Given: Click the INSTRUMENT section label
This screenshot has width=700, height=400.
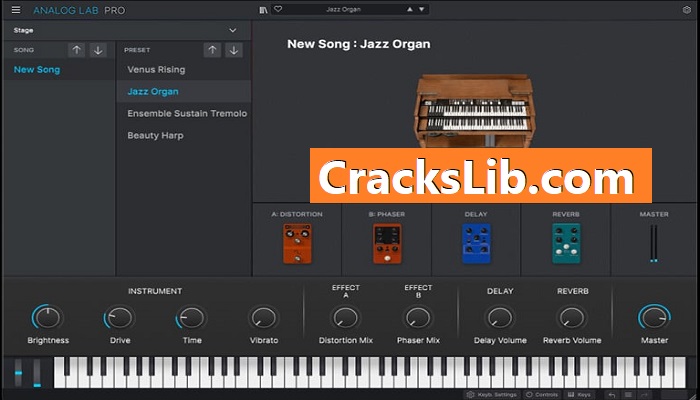Looking at the screenshot, I should 155,291.
